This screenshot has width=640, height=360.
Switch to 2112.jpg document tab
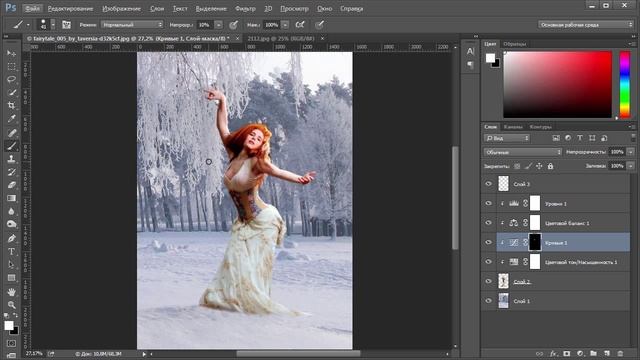click(x=281, y=38)
